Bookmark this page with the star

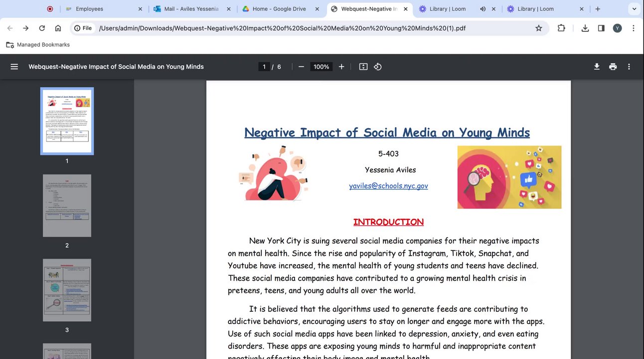click(539, 28)
